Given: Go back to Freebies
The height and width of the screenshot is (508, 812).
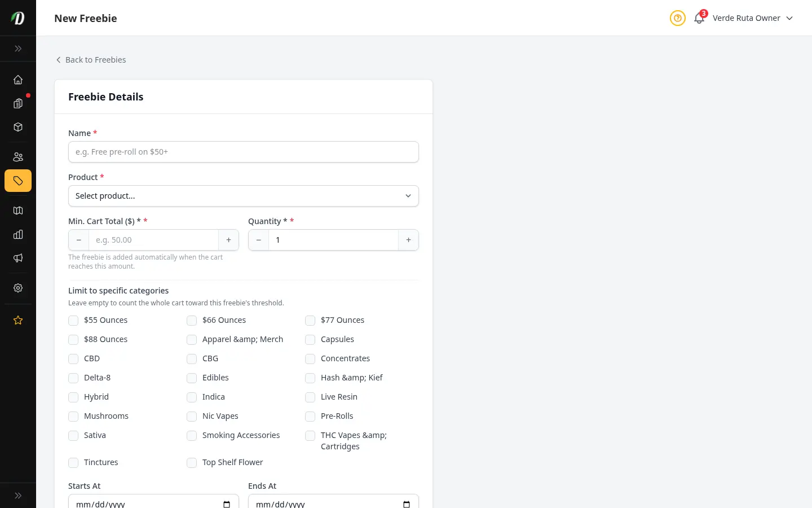Looking at the screenshot, I should pyautogui.click(x=90, y=60).
